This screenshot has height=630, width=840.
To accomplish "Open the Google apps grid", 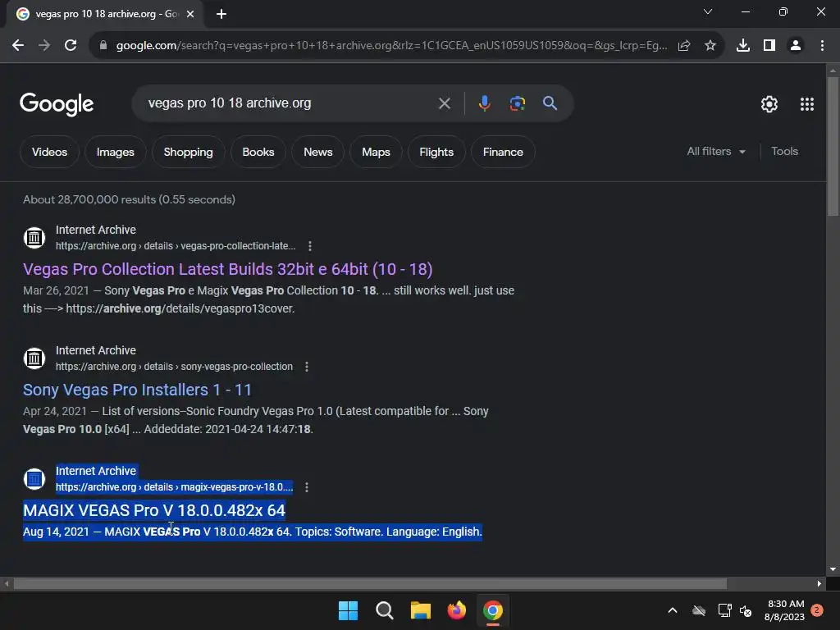I will tap(807, 104).
